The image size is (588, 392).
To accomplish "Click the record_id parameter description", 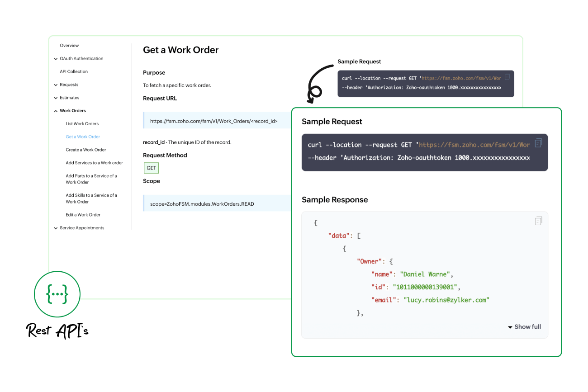I will [x=187, y=142].
